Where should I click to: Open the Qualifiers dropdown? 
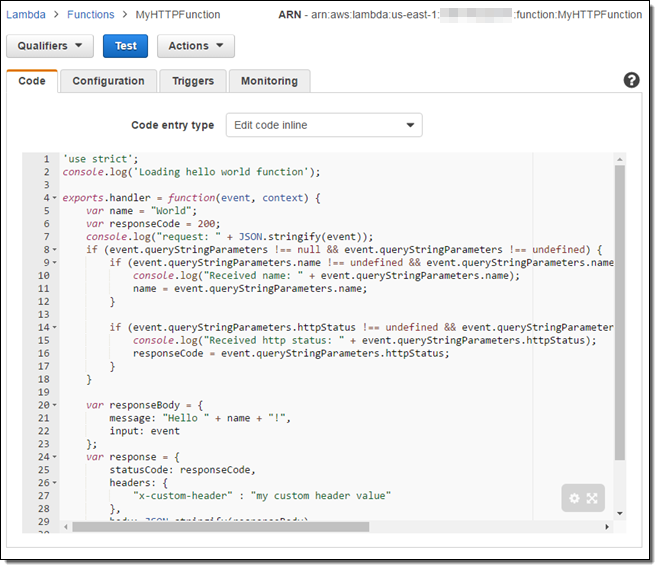coord(50,46)
